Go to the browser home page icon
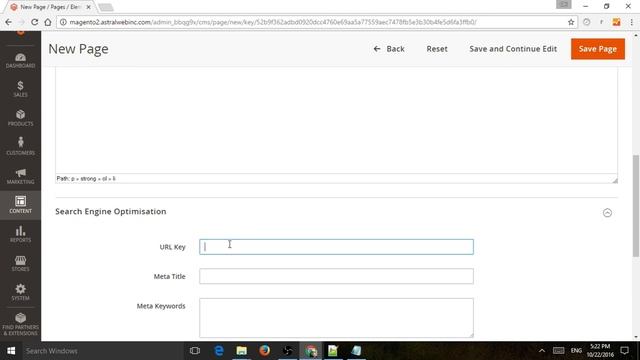The width and height of the screenshot is (640, 360). point(48,22)
